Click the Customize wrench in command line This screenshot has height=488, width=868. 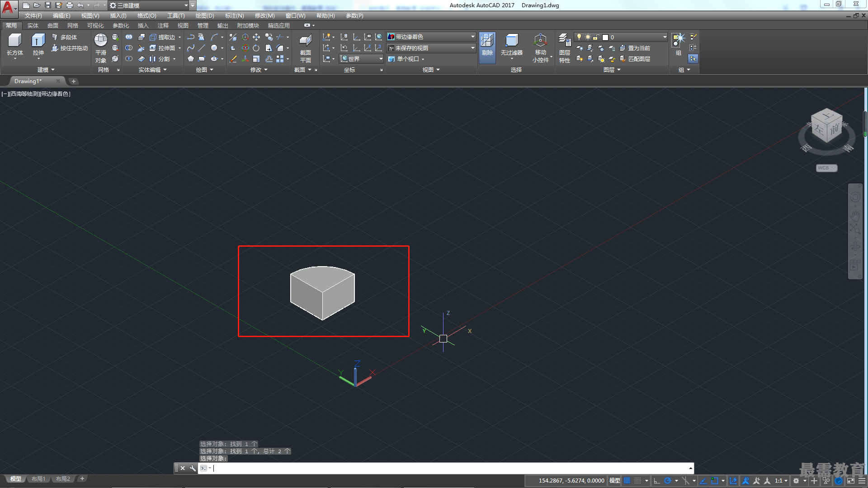(x=193, y=468)
